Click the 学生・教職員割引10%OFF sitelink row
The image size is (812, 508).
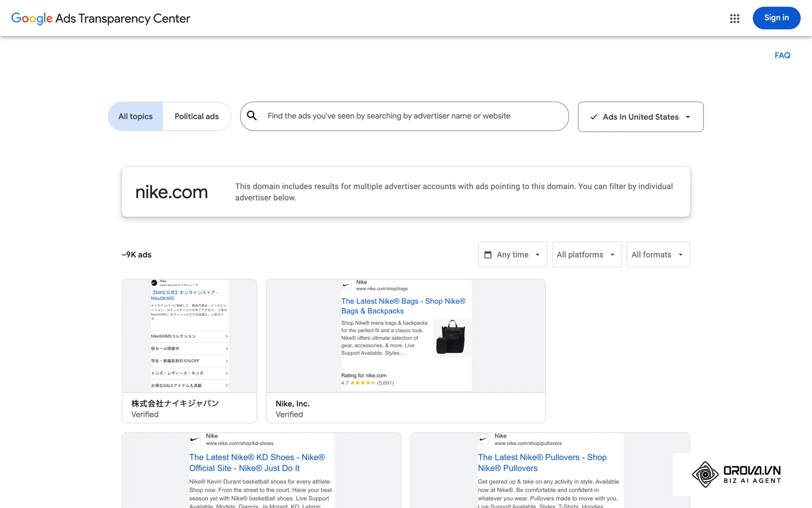[x=189, y=361]
